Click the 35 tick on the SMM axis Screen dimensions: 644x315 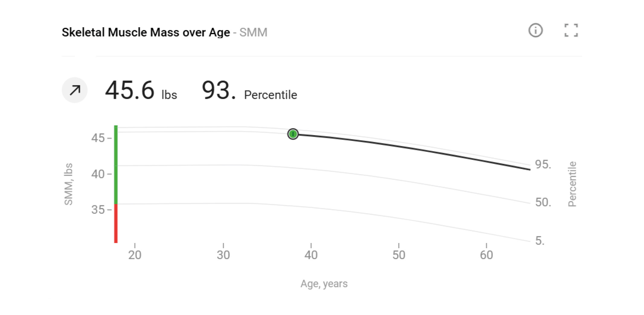tap(98, 209)
